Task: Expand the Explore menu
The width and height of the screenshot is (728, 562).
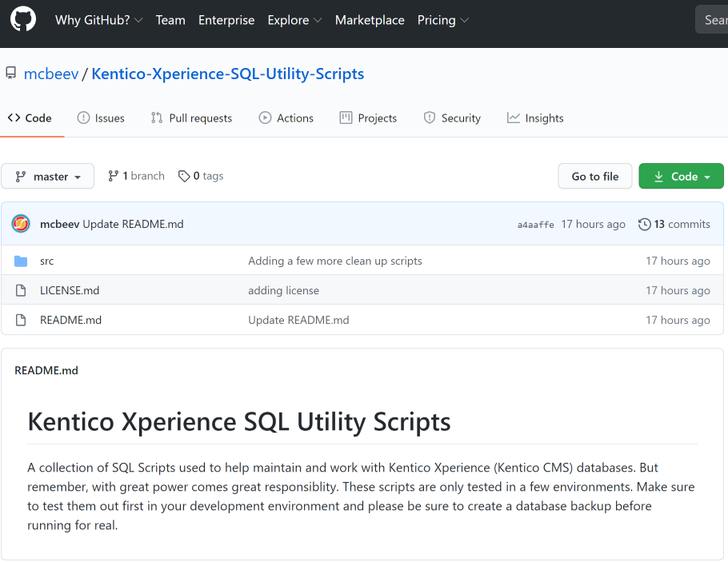Action: pyautogui.click(x=295, y=20)
